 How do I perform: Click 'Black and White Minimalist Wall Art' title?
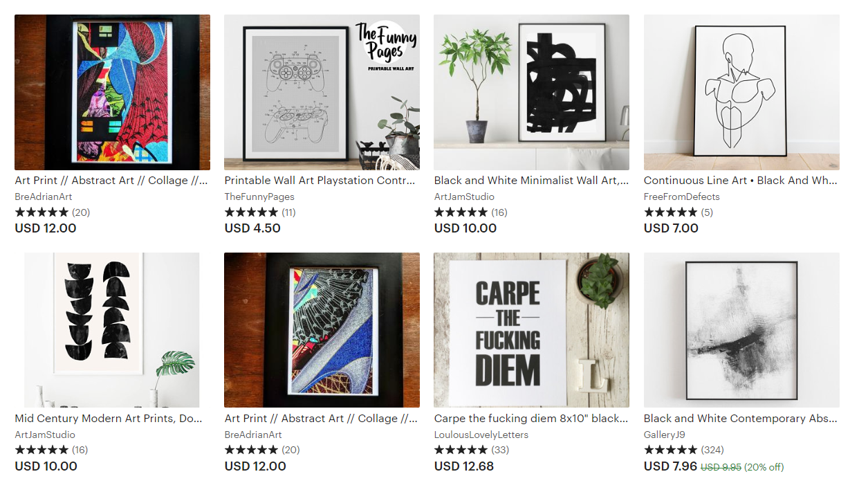pos(530,181)
